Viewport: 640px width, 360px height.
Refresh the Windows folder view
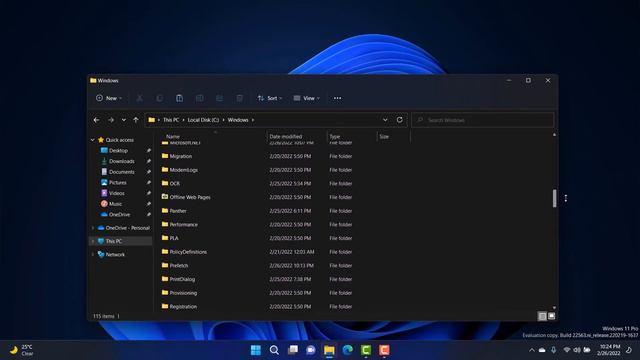[x=400, y=120]
